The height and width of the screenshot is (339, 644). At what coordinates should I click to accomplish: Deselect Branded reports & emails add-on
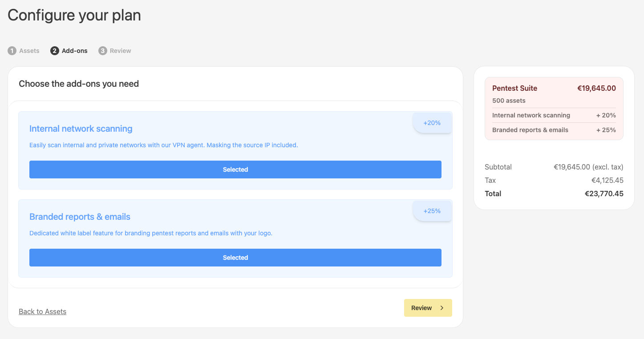235,258
